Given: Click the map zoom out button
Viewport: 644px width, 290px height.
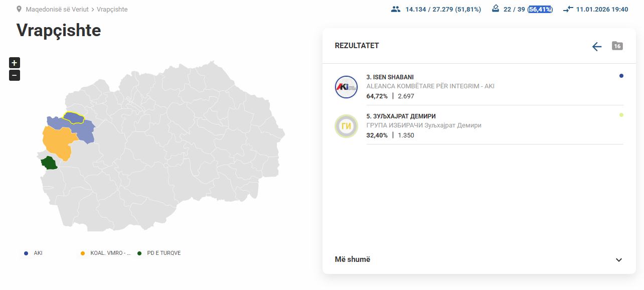Looking at the screenshot, I should (14, 75).
